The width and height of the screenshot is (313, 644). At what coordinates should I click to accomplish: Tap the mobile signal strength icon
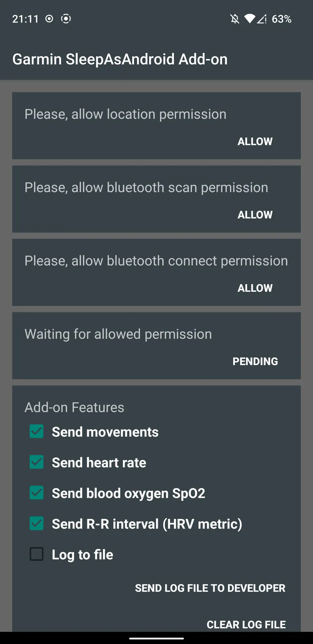262,19
